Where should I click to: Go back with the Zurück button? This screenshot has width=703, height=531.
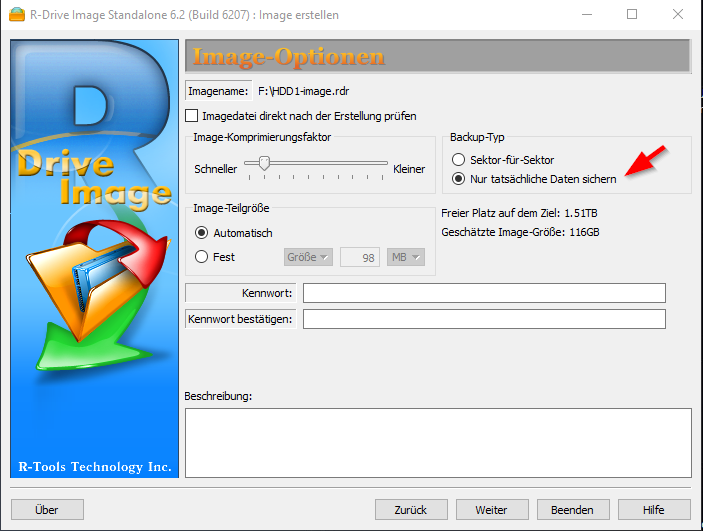click(411, 509)
